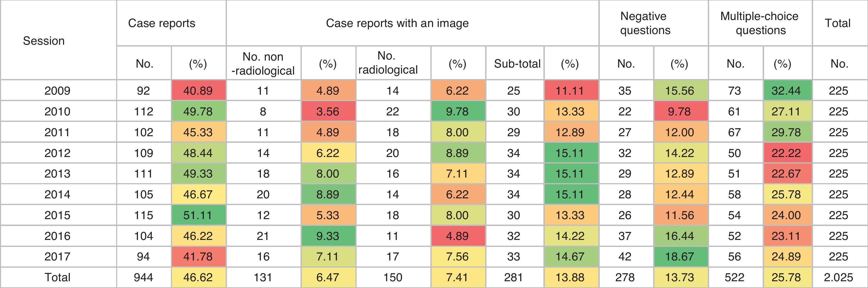Click the green 32.44 multiple-choice cell
This screenshot has width=868, height=288.
[786, 90]
